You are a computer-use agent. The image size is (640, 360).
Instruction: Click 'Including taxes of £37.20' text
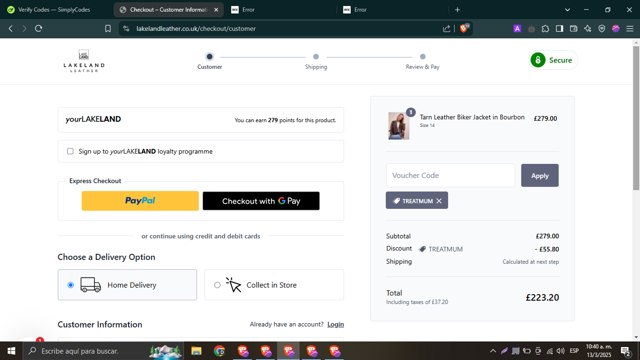[417, 302]
